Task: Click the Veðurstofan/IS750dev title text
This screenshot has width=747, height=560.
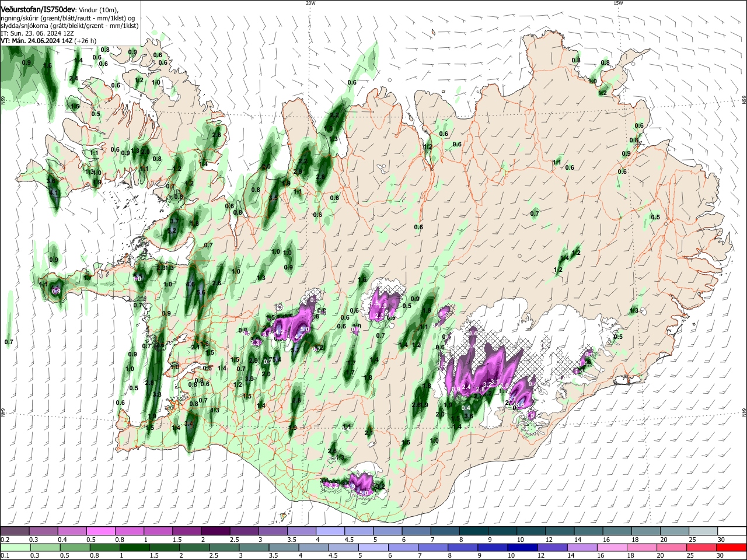Action: point(38,10)
